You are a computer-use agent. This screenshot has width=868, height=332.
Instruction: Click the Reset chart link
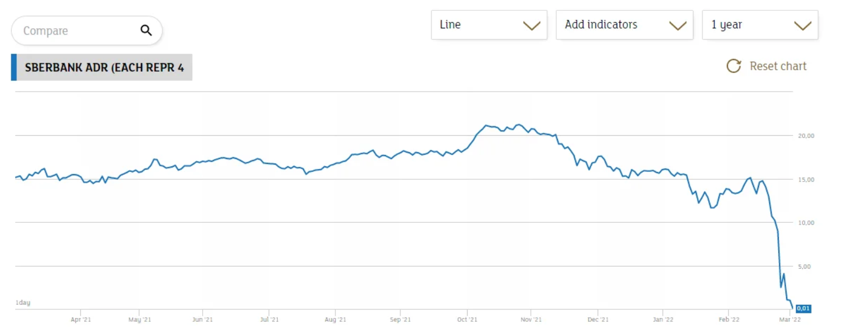[x=778, y=66]
